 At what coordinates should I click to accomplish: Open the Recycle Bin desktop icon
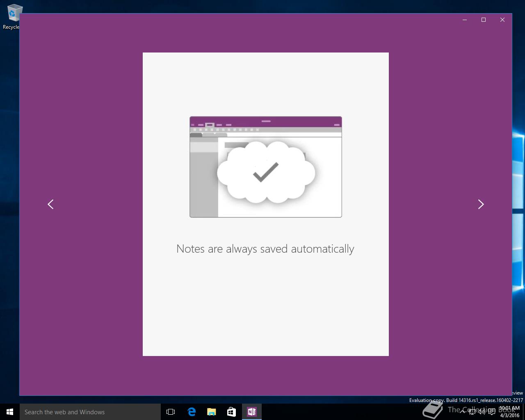click(12, 17)
